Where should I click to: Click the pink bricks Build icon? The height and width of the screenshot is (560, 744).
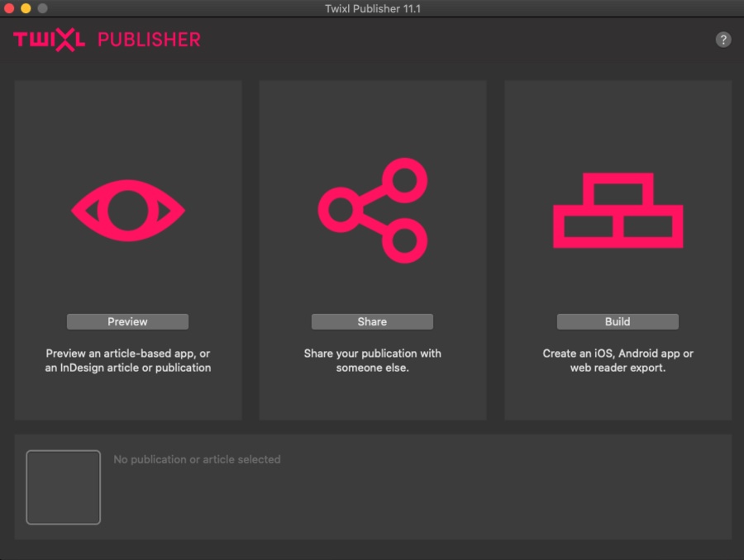point(618,210)
